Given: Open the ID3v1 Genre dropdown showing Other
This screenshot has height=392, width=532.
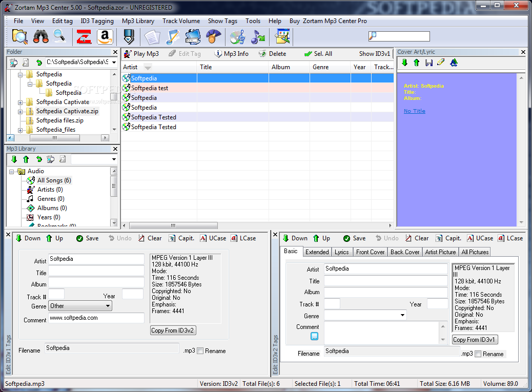Looking at the screenshot, I should (x=80, y=306).
